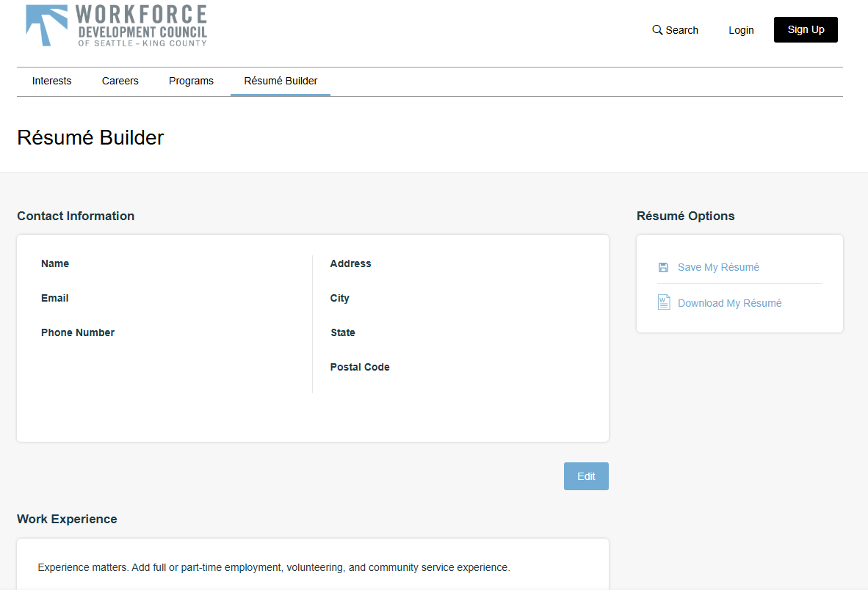Click the Name field label
This screenshot has height=590, width=868.
point(55,263)
